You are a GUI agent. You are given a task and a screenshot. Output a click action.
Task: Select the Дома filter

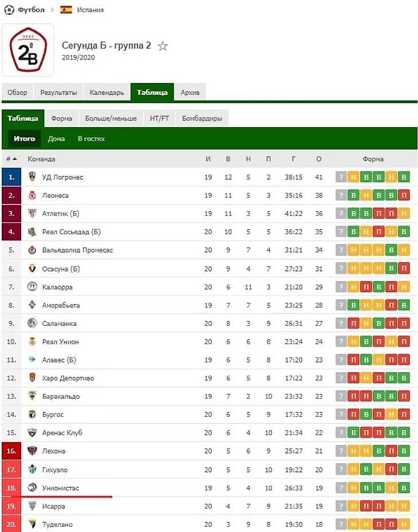(x=56, y=139)
